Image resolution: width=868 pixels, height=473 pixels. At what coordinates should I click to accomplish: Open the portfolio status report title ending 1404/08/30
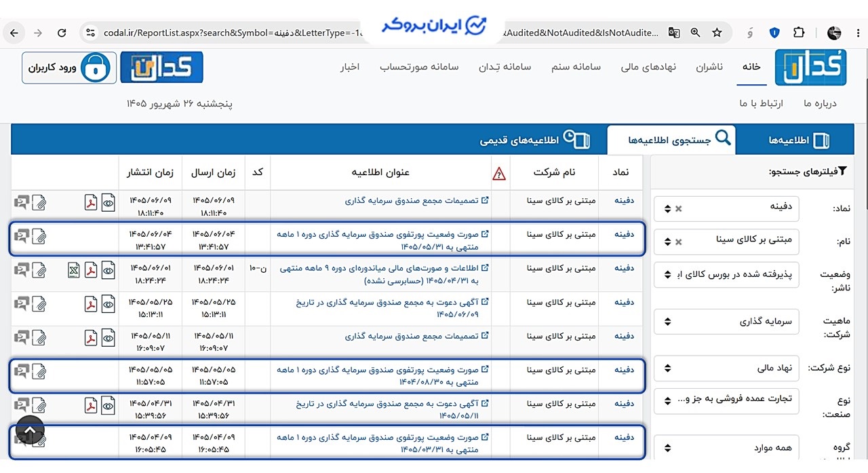[x=383, y=376]
